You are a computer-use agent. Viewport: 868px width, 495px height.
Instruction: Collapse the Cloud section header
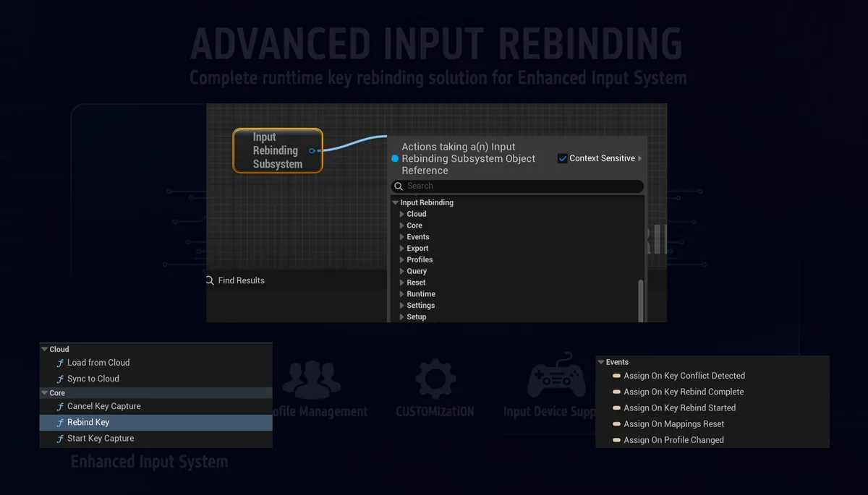coord(45,350)
